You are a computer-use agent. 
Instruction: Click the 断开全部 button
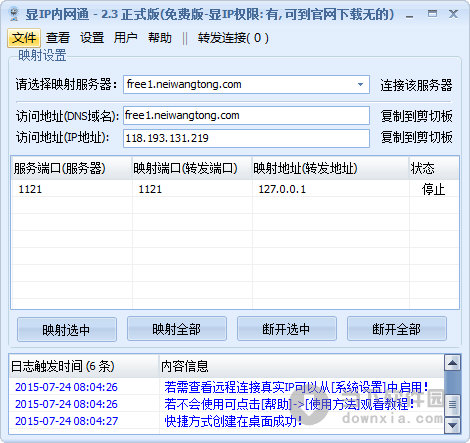click(397, 329)
